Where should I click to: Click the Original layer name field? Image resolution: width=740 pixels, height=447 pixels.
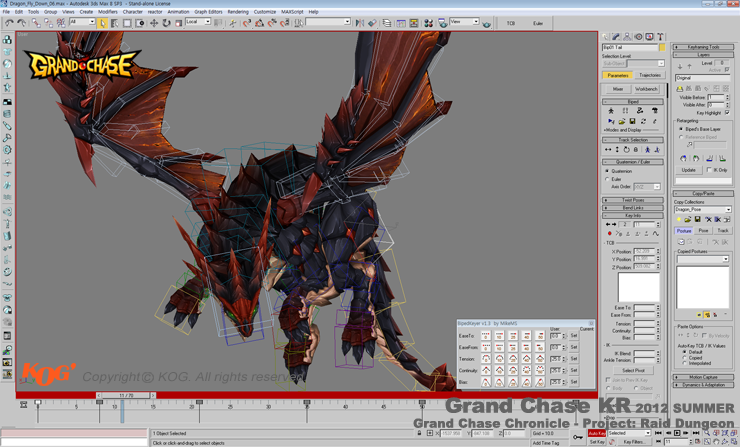(x=703, y=78)
